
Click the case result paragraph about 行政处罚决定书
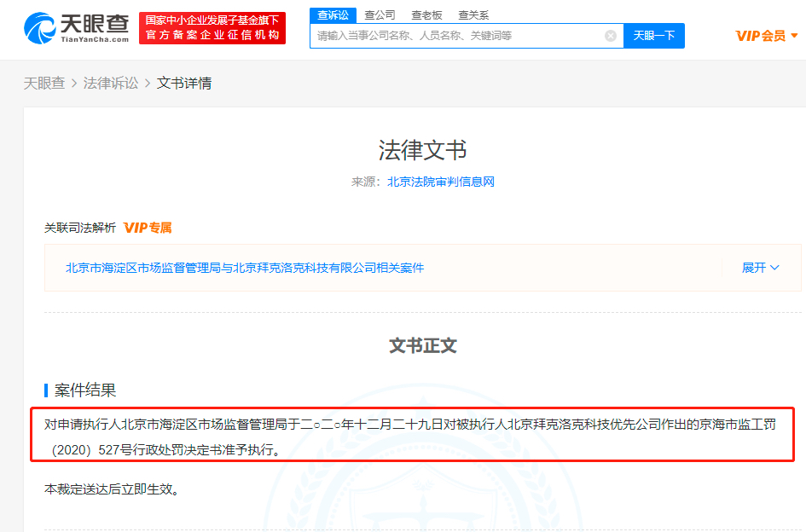pyautogui.click(x=410, y=437)
